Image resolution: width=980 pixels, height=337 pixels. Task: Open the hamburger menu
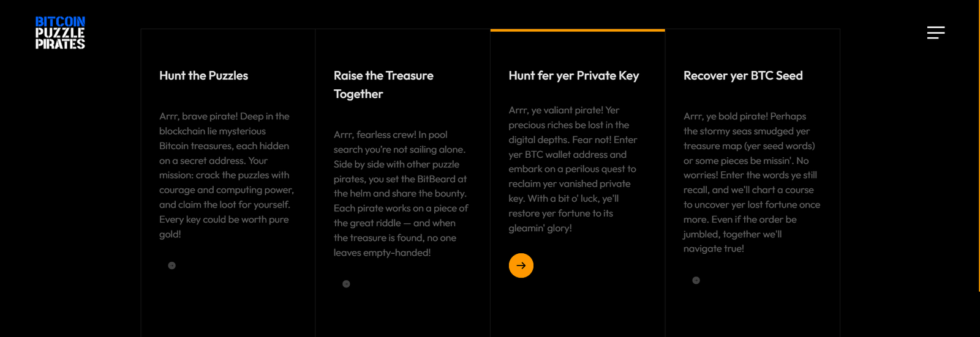click(935, 32)
